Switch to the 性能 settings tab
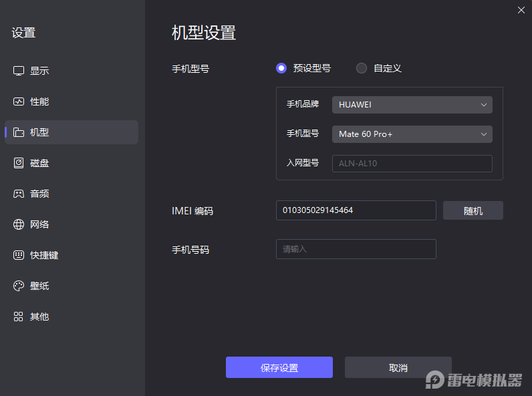Image resolution: width=532 pixels, height=396 pixels. (x=72, y=102)
